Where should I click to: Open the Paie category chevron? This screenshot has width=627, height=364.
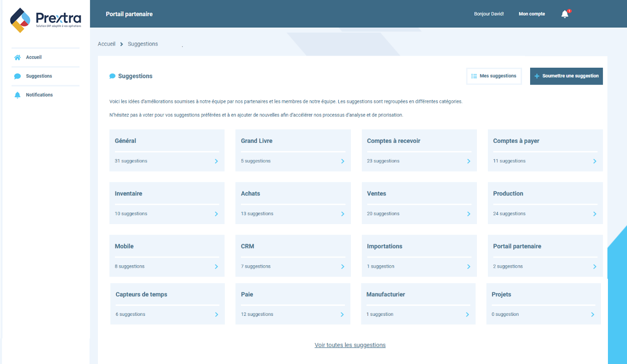tap(342, 315)
